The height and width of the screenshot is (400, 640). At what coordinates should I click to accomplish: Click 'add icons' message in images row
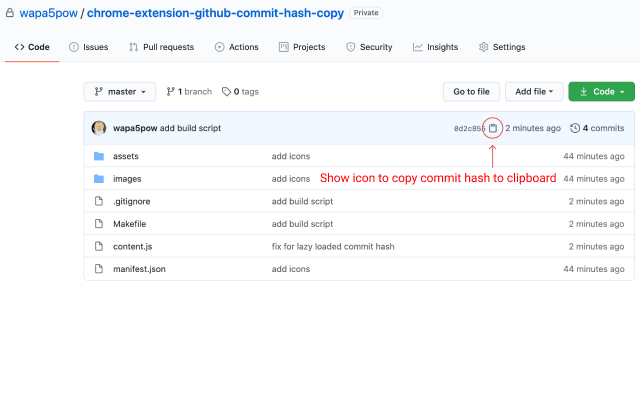tap(291, 179)
